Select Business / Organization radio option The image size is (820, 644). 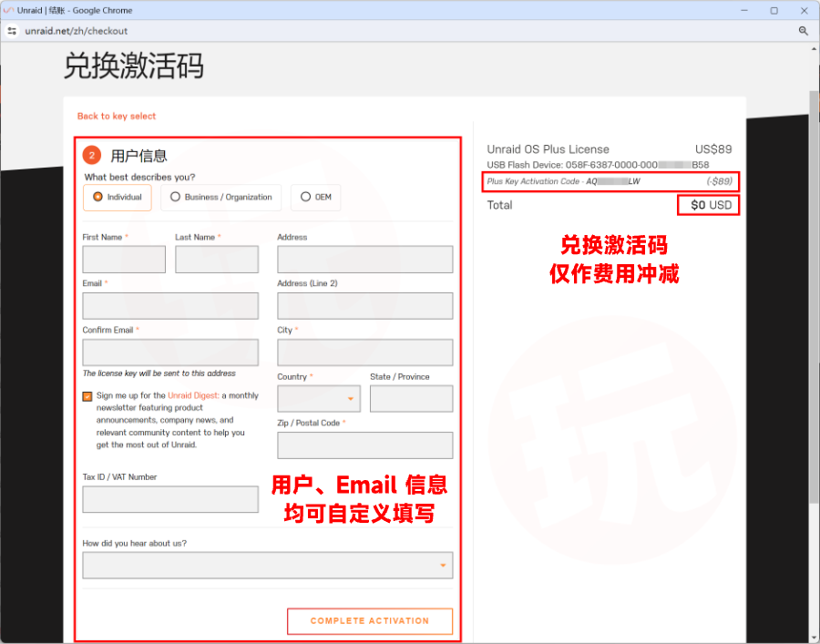pos(221,197)
